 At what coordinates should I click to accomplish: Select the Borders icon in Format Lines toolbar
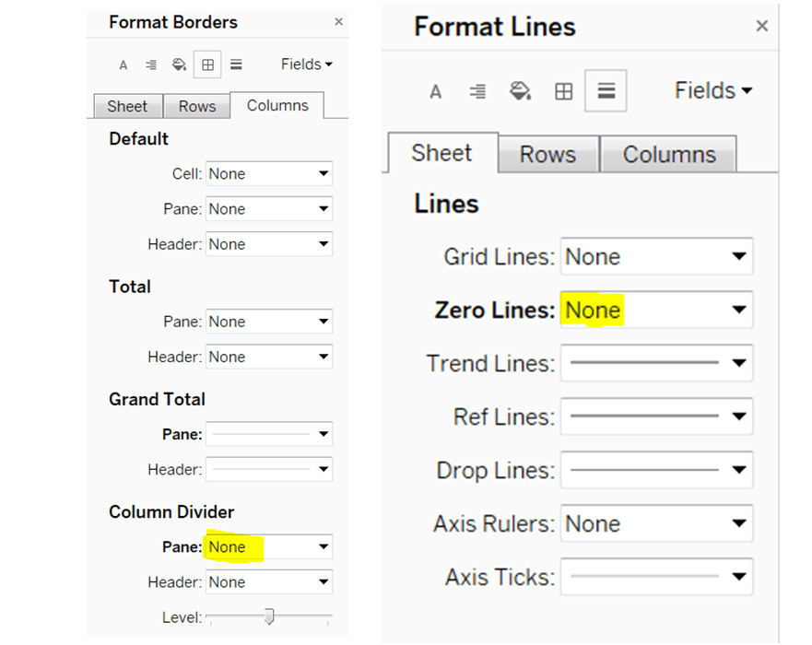563,90
